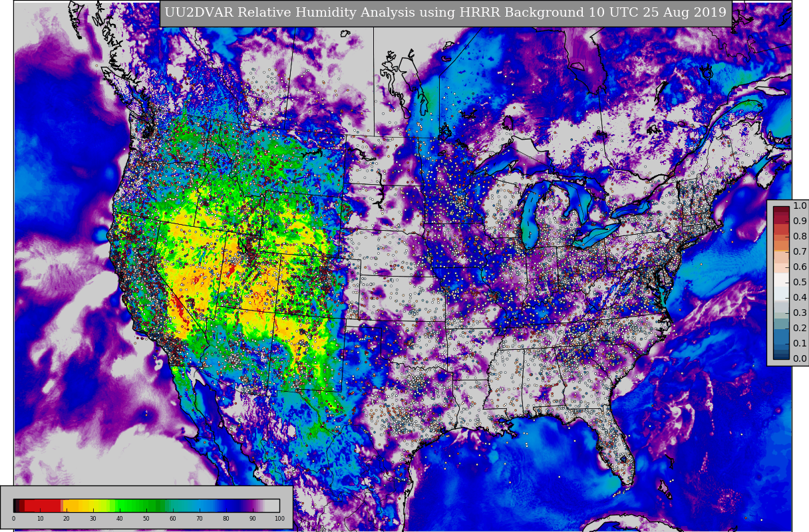
Task: Click the 1.0 label on the right colorbar
Action: click(x=800, y=206)
